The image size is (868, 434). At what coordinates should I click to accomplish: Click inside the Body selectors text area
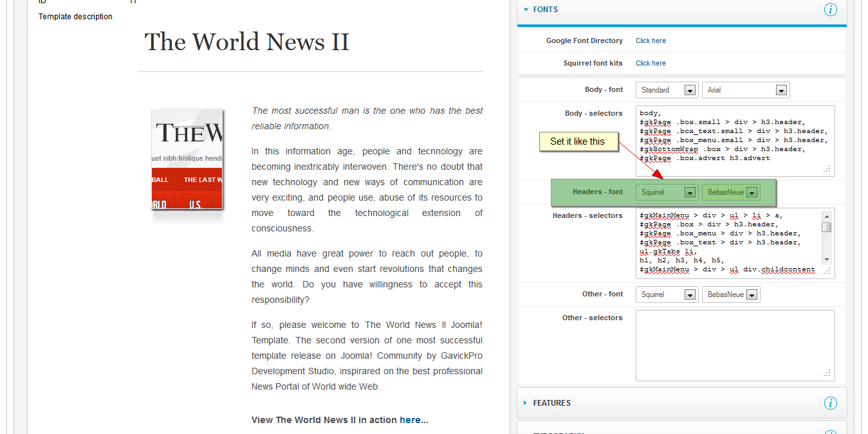(735, 141)
